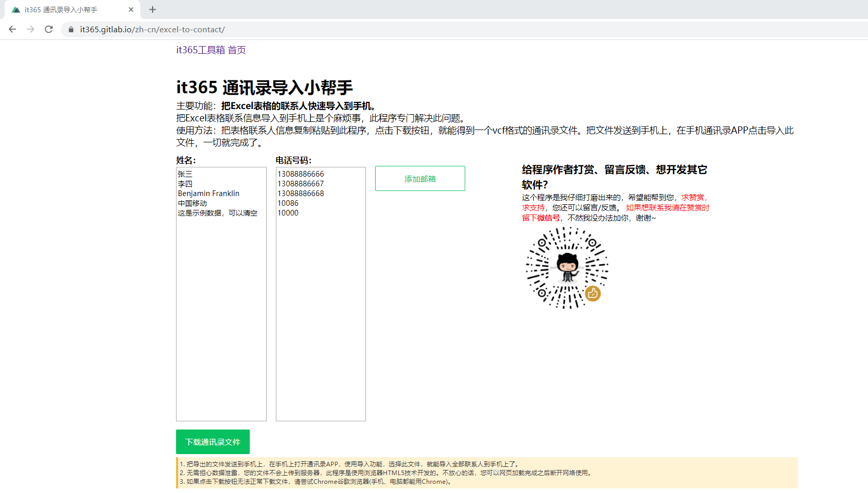Click the name 李四 in the list
This screenshot has height=493, width=868.
tap(185, 184)
